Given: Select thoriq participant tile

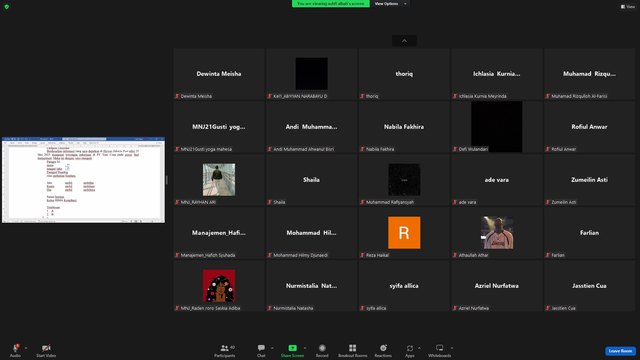Looking at the screenshot, I should 404,74.
